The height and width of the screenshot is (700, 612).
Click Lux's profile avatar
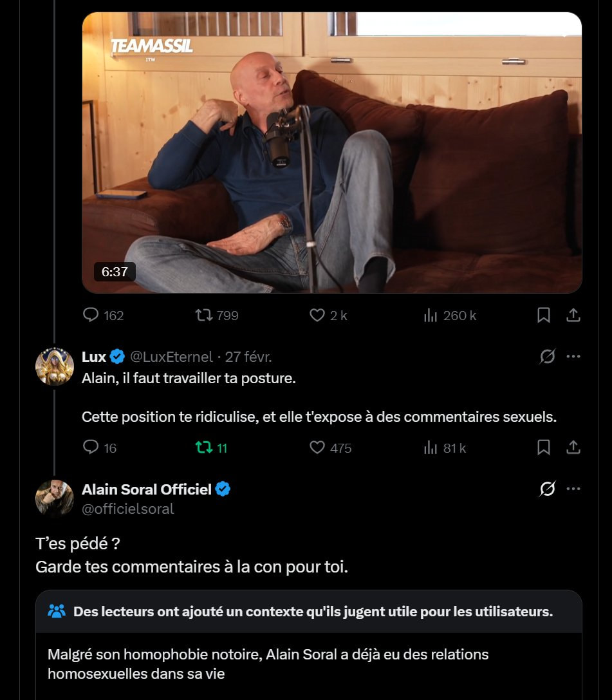pos(54,366)
